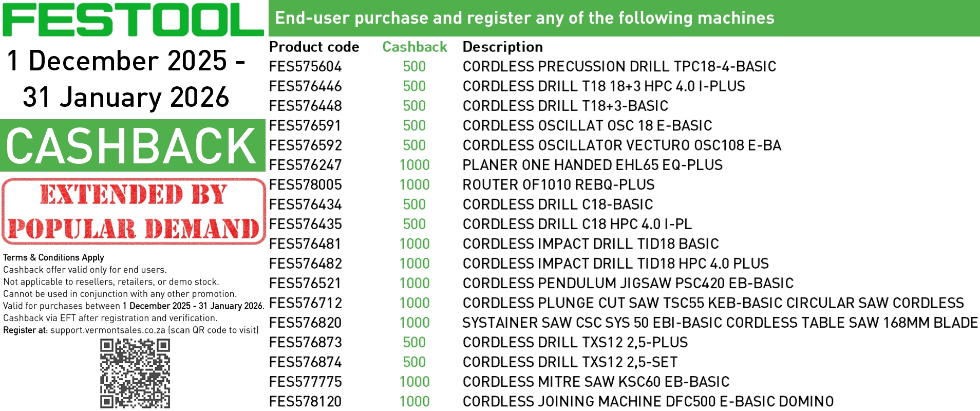980x411 pixels.
Task: Click the green End-user purchase header bar
Action: pyautogui.click(x=624, y=18)
